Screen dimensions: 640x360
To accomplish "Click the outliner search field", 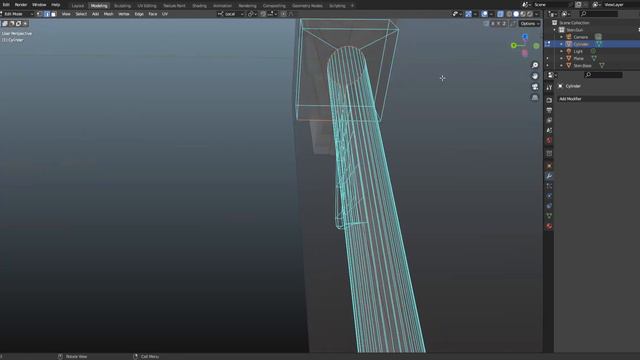I will (x=598, y=14).
